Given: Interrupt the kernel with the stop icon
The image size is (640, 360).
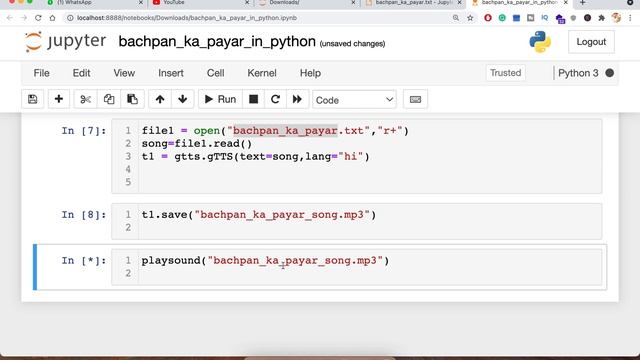Looking at the screenshot, I should pyautogui.click(x=253, y=99).
